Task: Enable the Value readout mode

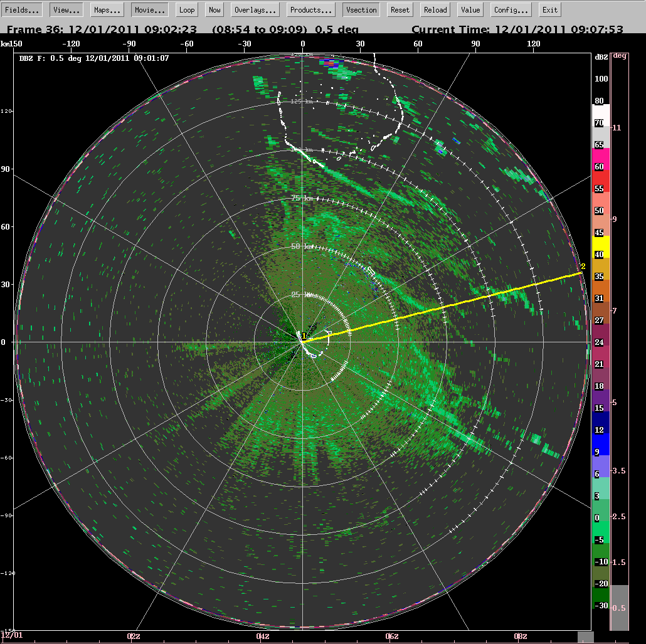Action: click(x=470, y=9)
